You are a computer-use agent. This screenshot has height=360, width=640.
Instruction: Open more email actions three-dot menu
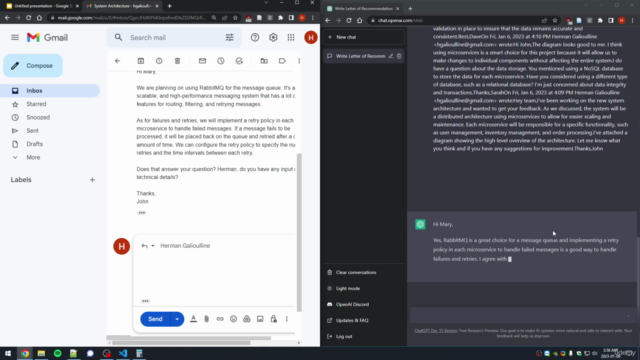pyautogui.click(x=299, y=61)
